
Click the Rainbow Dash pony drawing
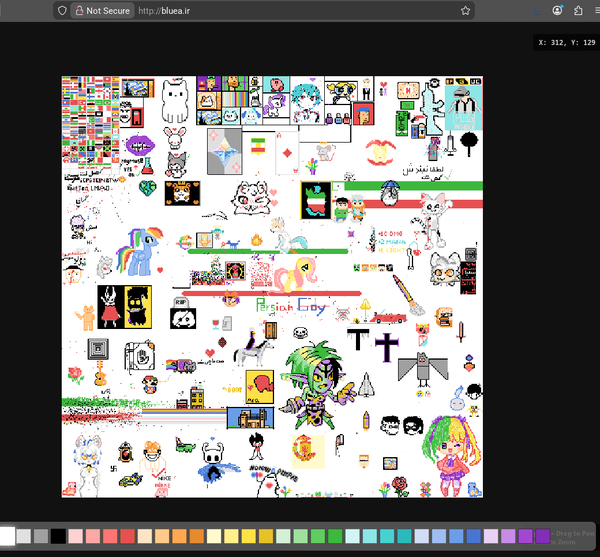coord(140,251)
